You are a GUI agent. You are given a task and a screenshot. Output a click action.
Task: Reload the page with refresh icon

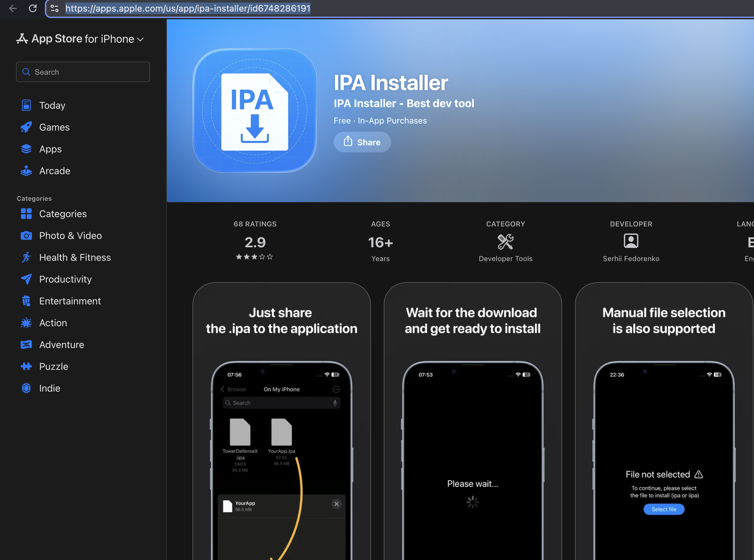pyautogui.click(x=32, y=8)
